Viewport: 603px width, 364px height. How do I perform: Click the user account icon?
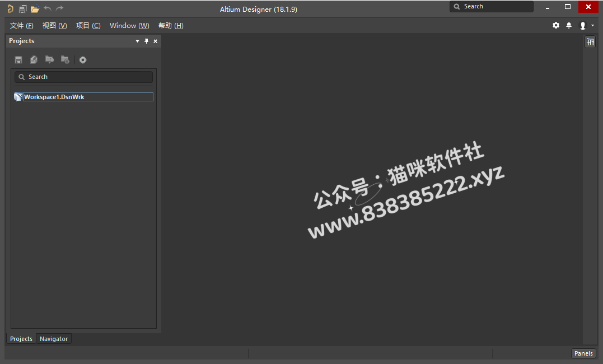[x=583, y=26]
